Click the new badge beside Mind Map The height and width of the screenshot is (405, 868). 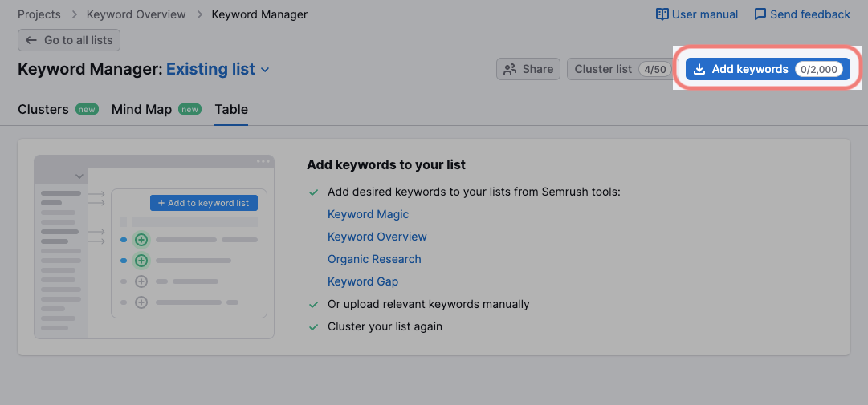189,109
